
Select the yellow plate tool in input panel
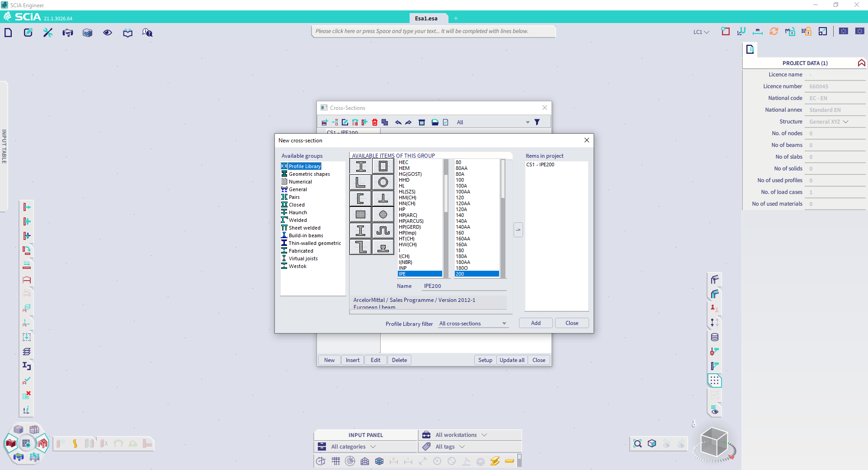pos(510,462)
